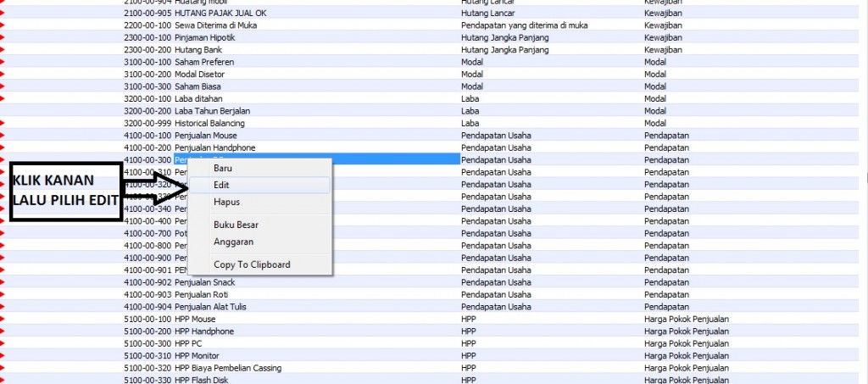Select Baru in the context menu
Screen dimensions: 868x384
[x=223, y=168]
